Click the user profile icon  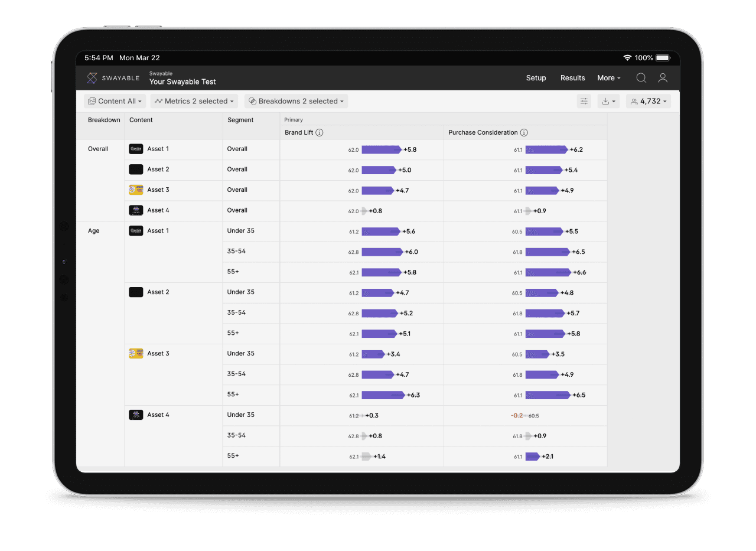[x=663, y=78]
